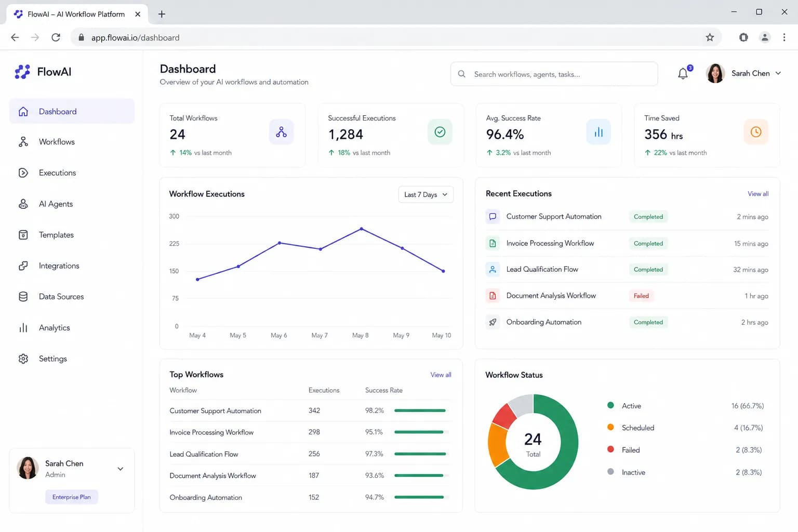Screen dimensions: 798x532
Task: Click the Failed status badge
Action: coord(641,296)
